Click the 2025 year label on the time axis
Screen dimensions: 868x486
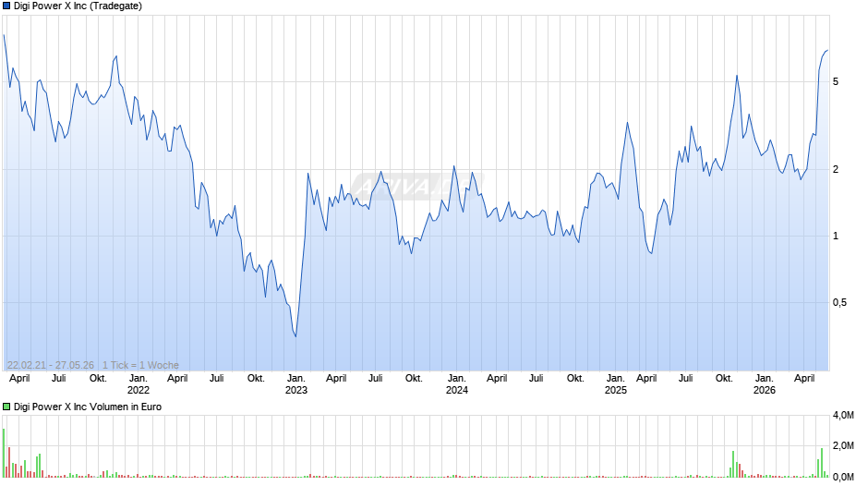coord(616,390)
